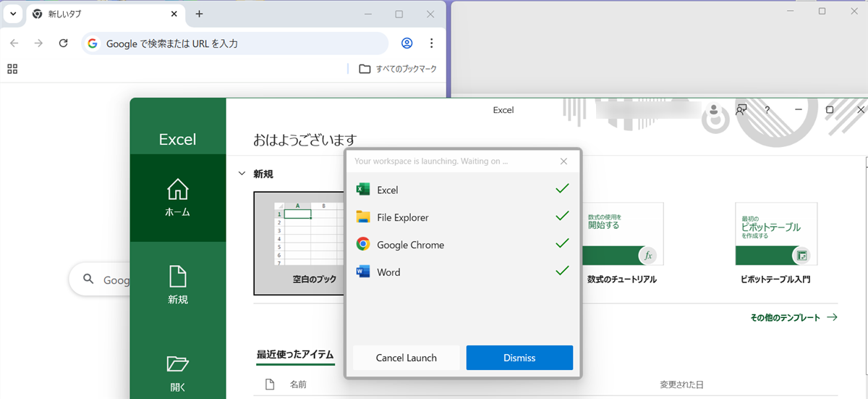Click the file icon in list header

(x=270, y=385)
